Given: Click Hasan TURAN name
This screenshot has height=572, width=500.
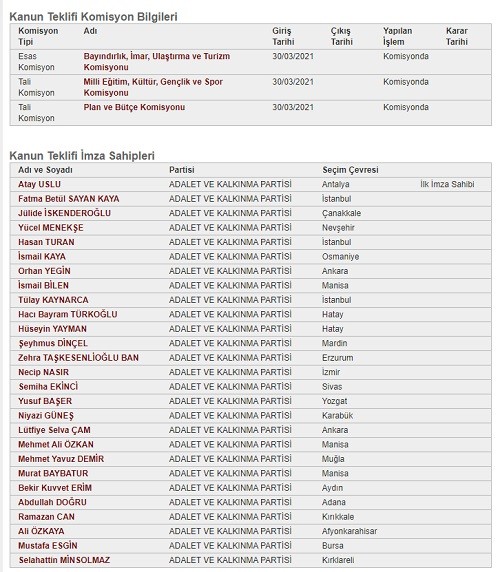Looking at the screenshot, I should point(46,242).
